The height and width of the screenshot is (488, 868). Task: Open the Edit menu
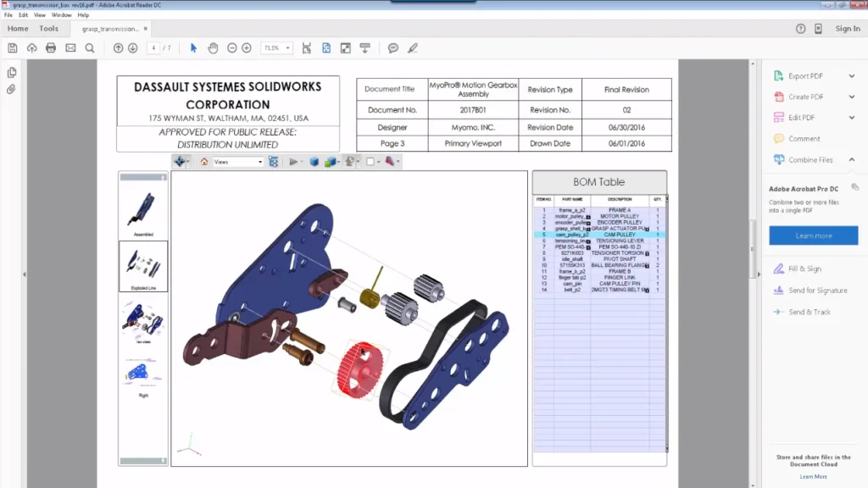pyautogui.click(x=23, y=14)
